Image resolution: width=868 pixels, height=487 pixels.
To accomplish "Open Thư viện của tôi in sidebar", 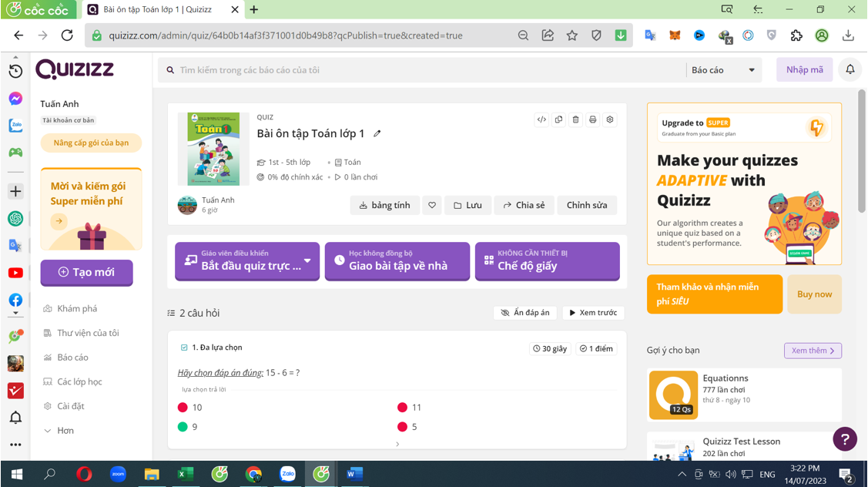I will tap(88, 333).
